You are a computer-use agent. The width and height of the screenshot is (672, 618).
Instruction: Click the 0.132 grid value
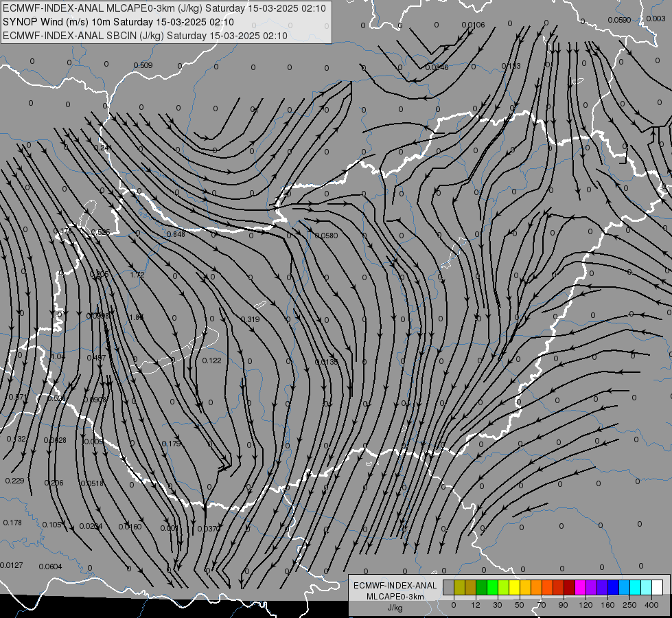click(16, 439)
